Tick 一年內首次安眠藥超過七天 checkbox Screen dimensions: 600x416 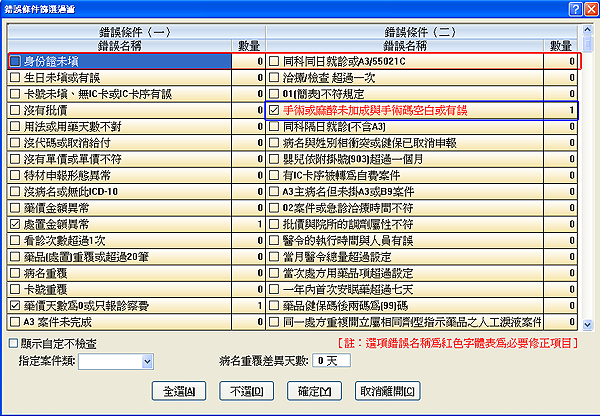275,290
